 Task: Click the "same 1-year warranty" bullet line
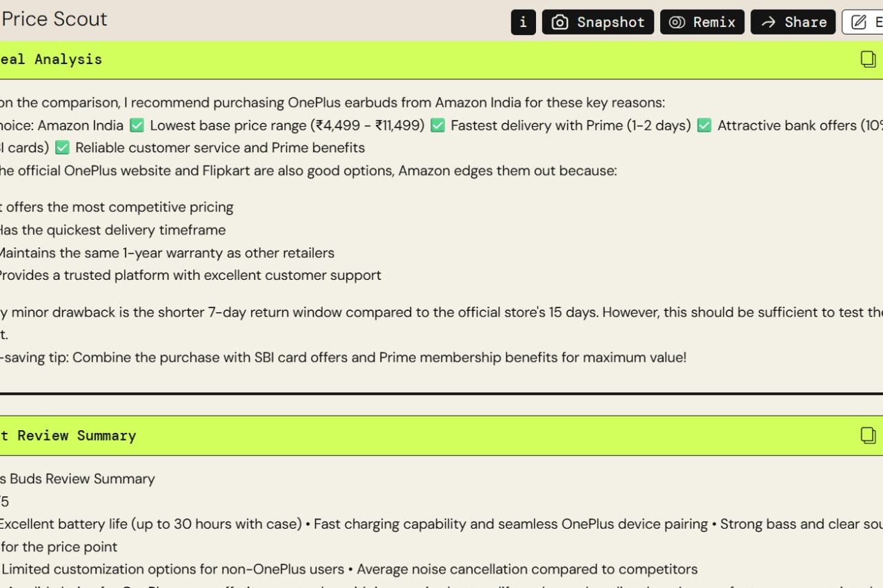tap(167, 252)
